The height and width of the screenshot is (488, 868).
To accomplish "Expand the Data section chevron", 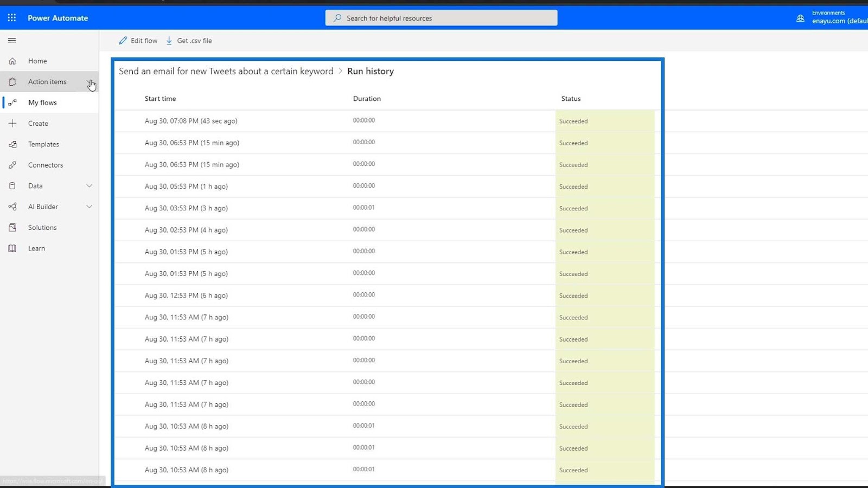I will click(90, 186).
